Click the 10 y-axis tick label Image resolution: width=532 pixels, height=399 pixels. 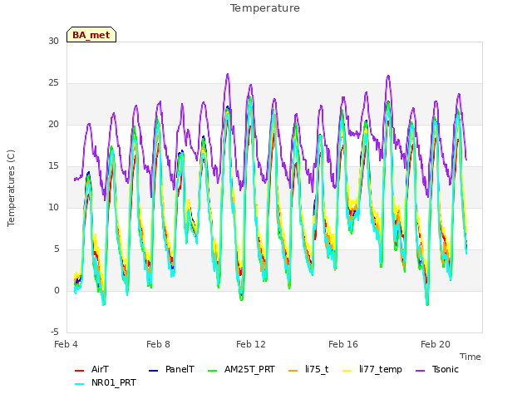click(53, 207)
